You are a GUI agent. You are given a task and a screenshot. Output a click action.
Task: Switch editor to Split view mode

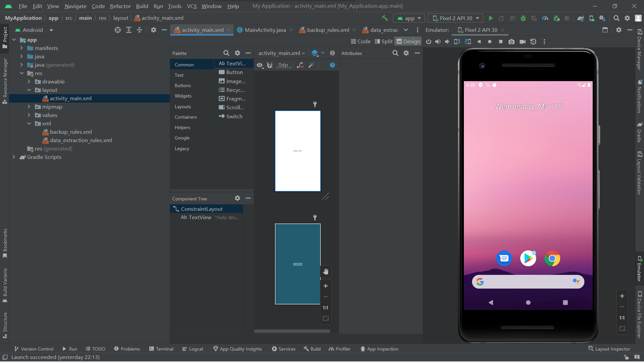(383, 41)
